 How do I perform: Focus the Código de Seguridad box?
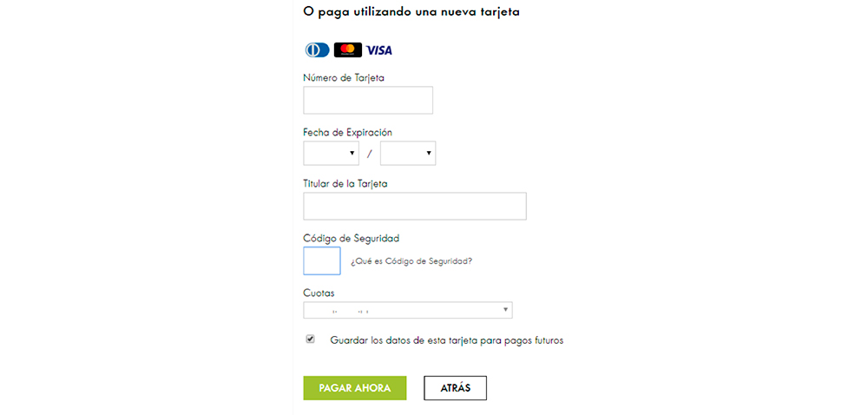[x=322, y=260]
